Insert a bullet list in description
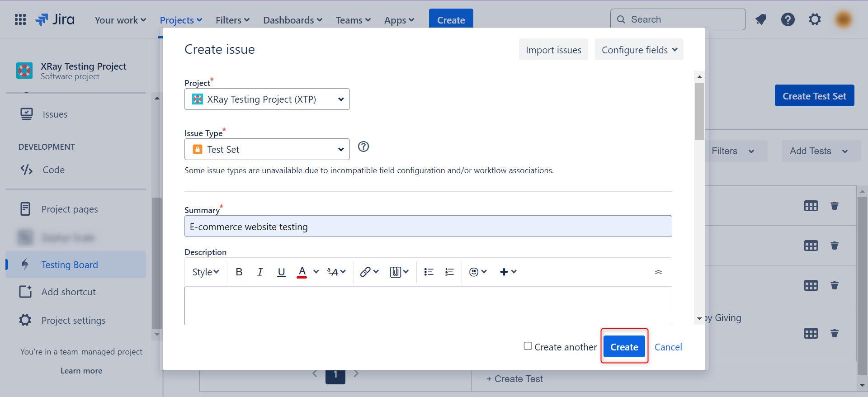This screenshot has width=868, height=397. click(429, 272)
